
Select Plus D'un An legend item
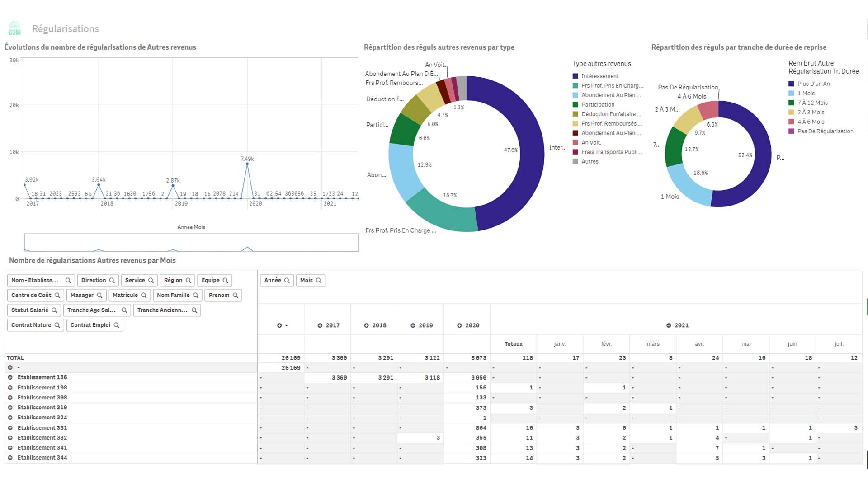click(813, 84)
